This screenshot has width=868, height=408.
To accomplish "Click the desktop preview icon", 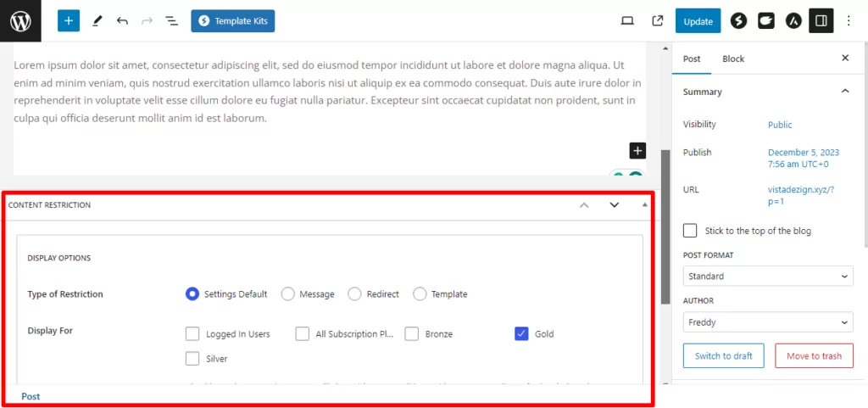I will [x=627, y=21].
